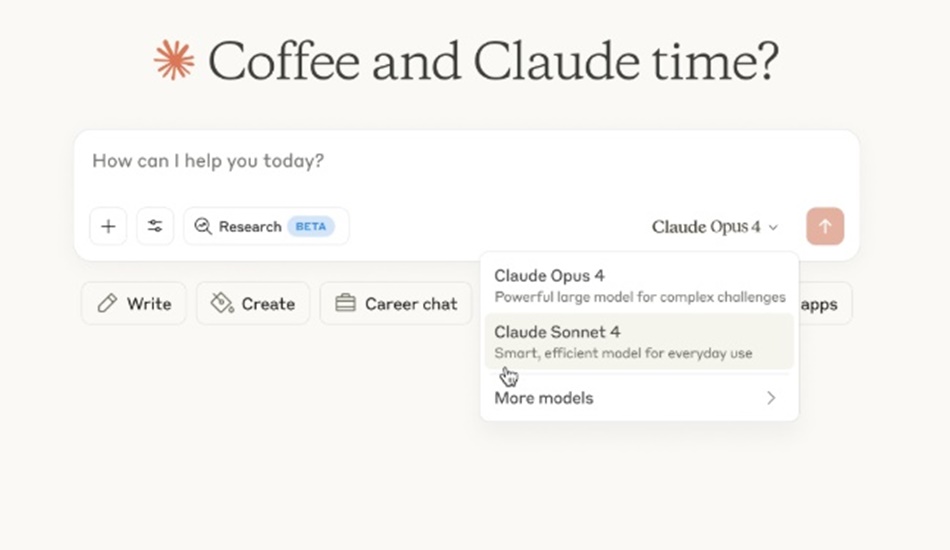Click the Claude starburst logo
The height and width of the screenshot is (550, 950).
tap(174, 61)
